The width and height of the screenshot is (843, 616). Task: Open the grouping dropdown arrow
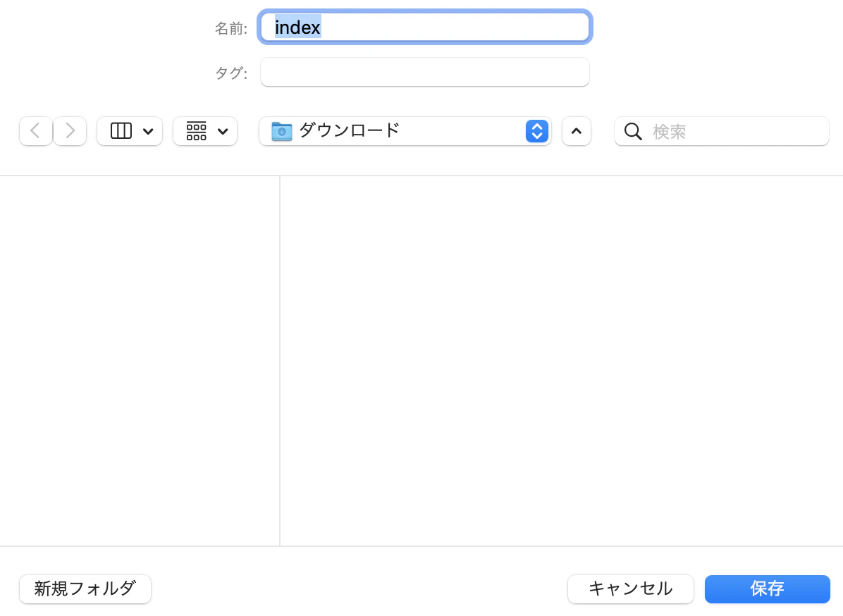223,130
